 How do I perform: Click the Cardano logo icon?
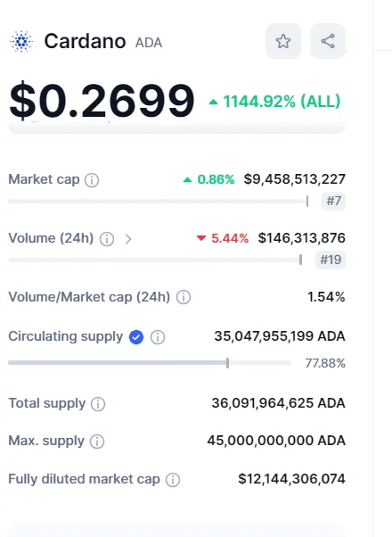click(x=21, y=41)
